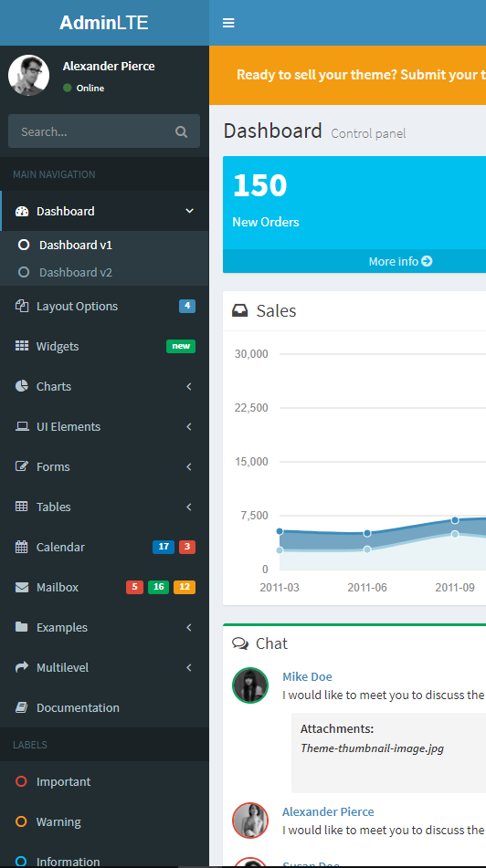
Task: Open Layout Options menu item
Action: pos(104,306)
